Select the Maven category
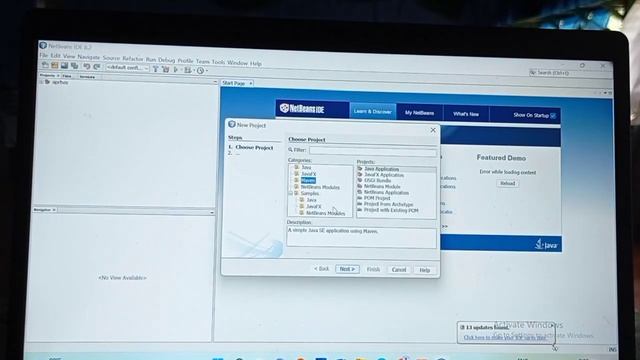This screenshot has width=640, height=360. tap(308, 180)
